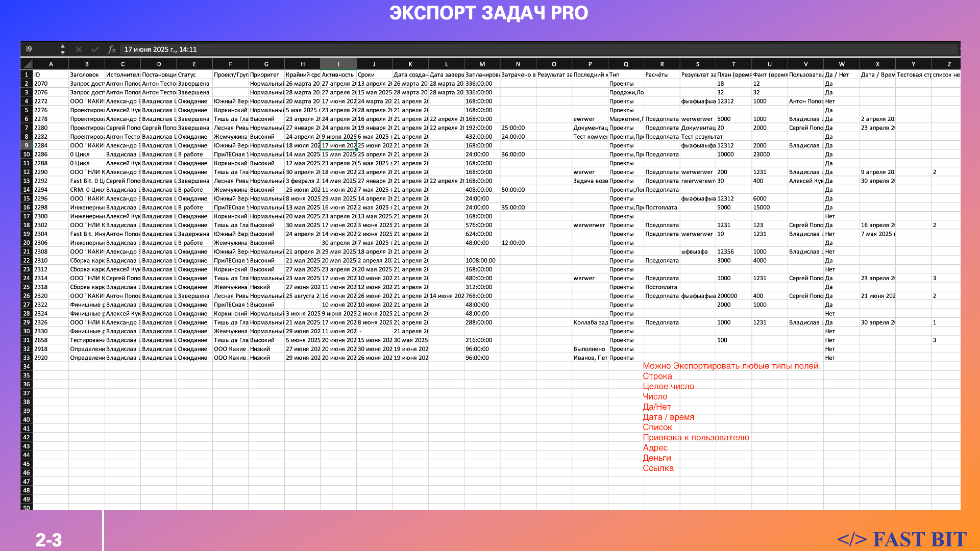The width and height of the screenshot is (980, 551).
Task: Click the 50:00:00 time spent cell
Action: 518,190
